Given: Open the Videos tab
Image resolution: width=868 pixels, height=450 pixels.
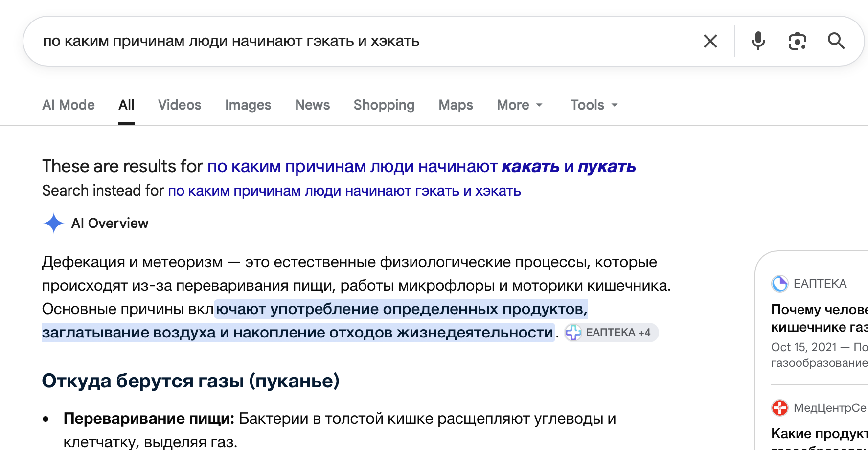Looking at the screenshot, I should click(x=180, y=105).
